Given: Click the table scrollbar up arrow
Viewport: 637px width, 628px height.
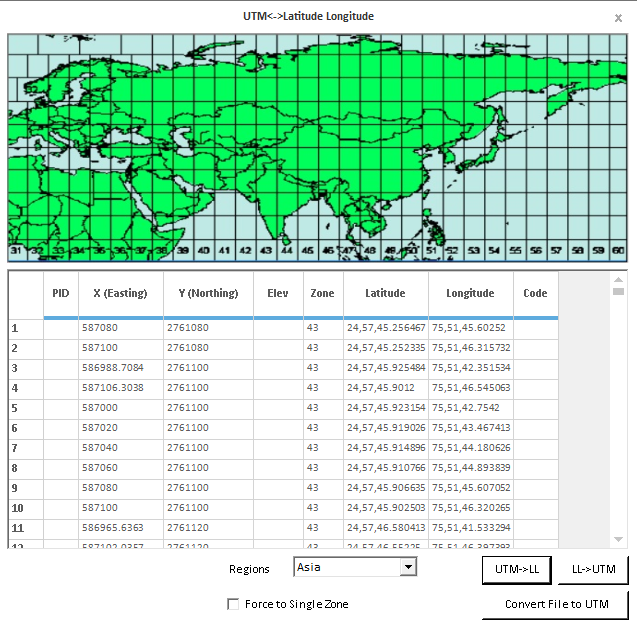Looking at the screenshot, I should pyautogui.click(x=618, y=279).
